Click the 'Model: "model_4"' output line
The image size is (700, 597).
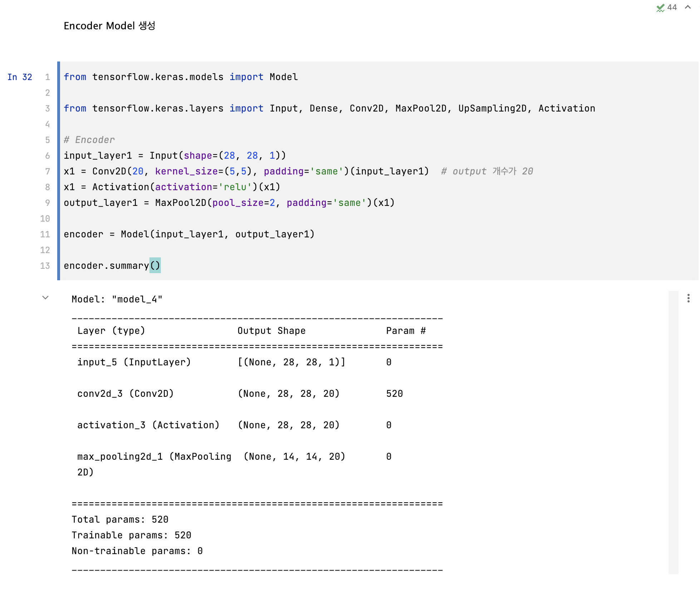pos(117,299)
